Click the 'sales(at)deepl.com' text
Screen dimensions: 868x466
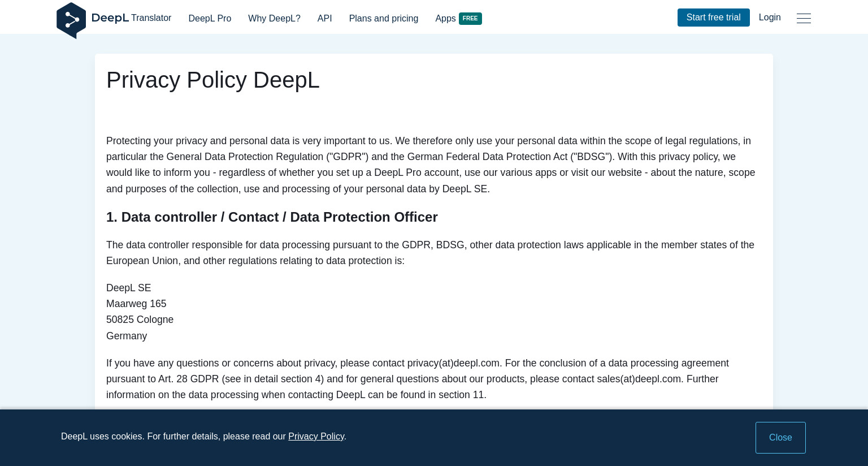tap(639, 379)
